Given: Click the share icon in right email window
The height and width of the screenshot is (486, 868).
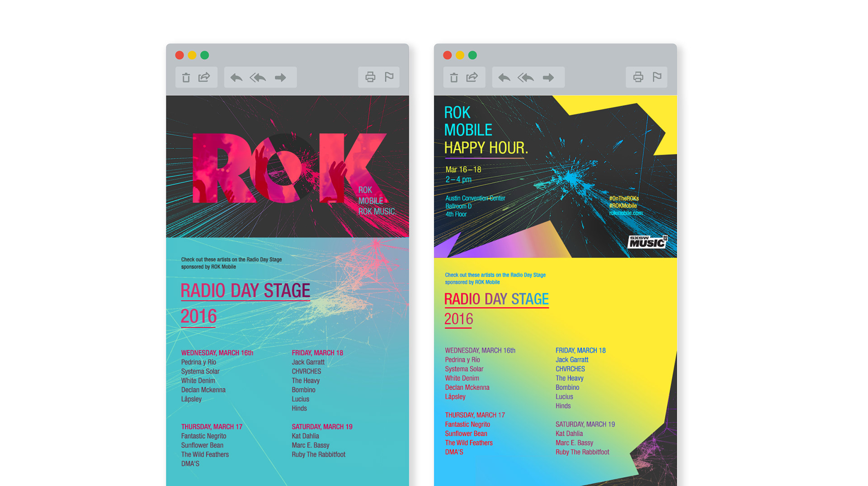Looking at the screenshot, I should (x=472, y=77).
